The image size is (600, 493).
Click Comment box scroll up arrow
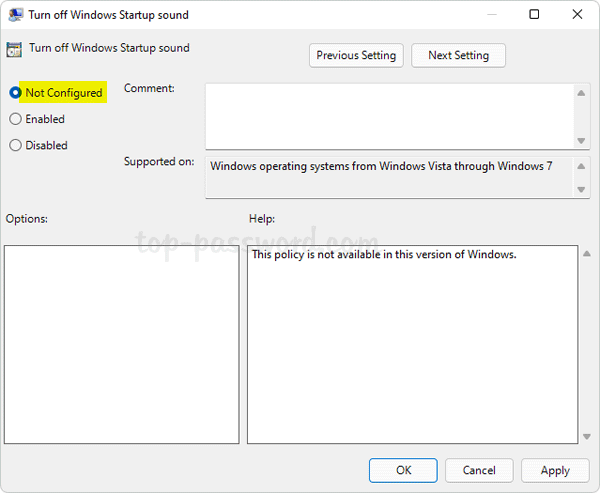click(581, 93)
